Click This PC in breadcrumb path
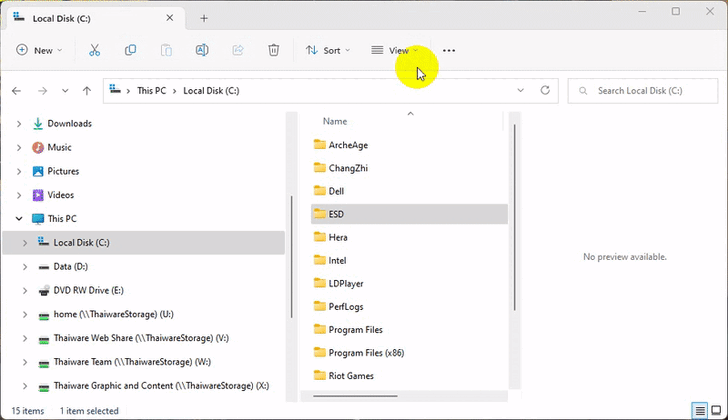 (151, 90)
